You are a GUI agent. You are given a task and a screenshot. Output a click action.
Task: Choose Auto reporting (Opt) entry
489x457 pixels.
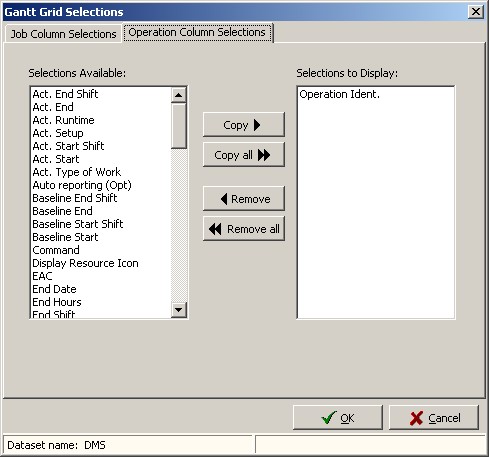click(82, 185)
